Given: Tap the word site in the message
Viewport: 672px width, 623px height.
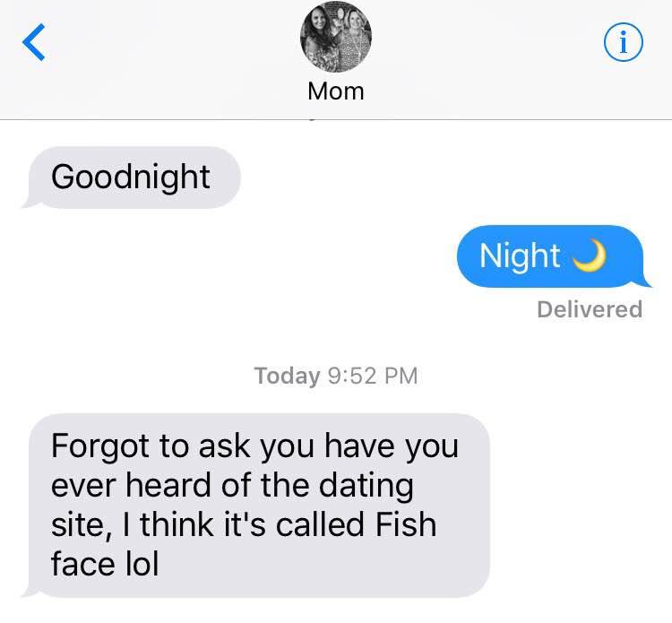Looking at the screenshot, I should point(77,523).
